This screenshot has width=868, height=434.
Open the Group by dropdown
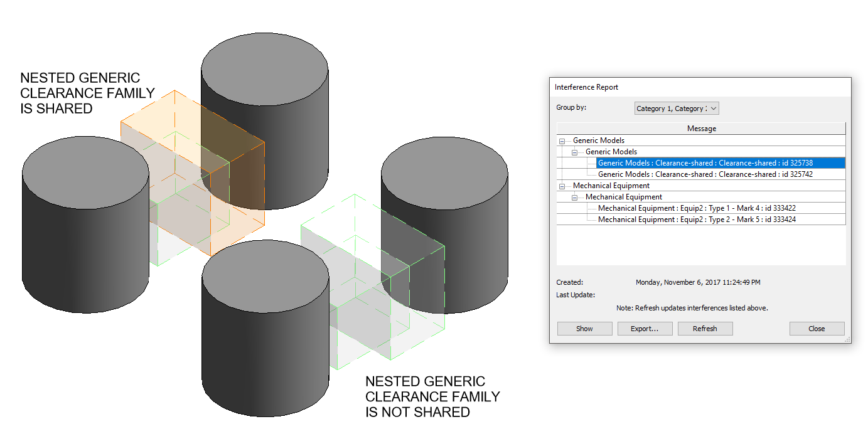coord(677,109)
